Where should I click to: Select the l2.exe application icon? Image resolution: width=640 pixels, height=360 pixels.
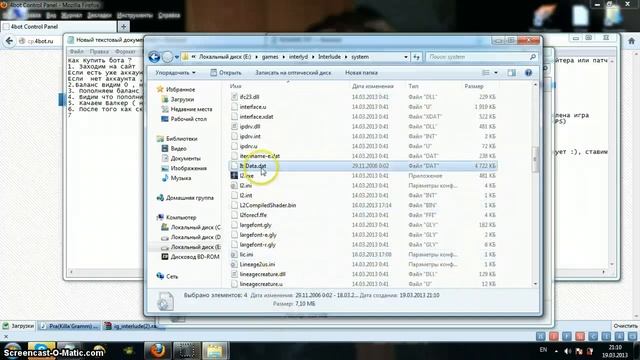[x=234, y=176]
